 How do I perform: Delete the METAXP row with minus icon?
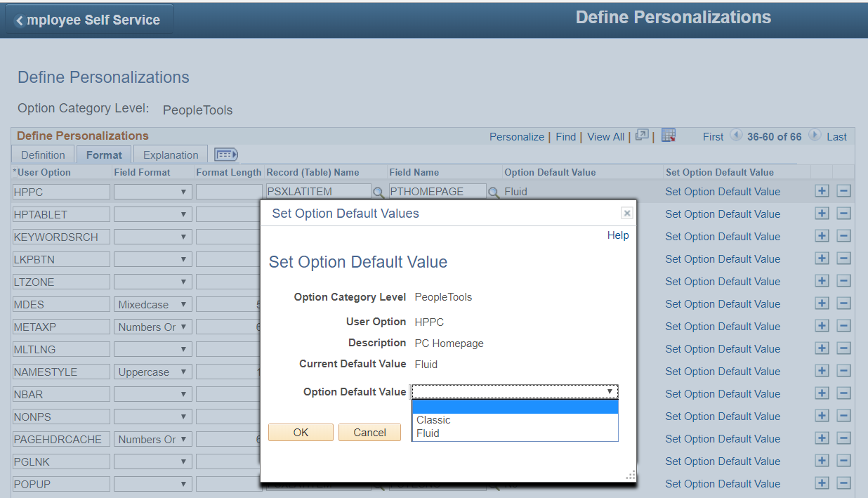pos(843,325)
